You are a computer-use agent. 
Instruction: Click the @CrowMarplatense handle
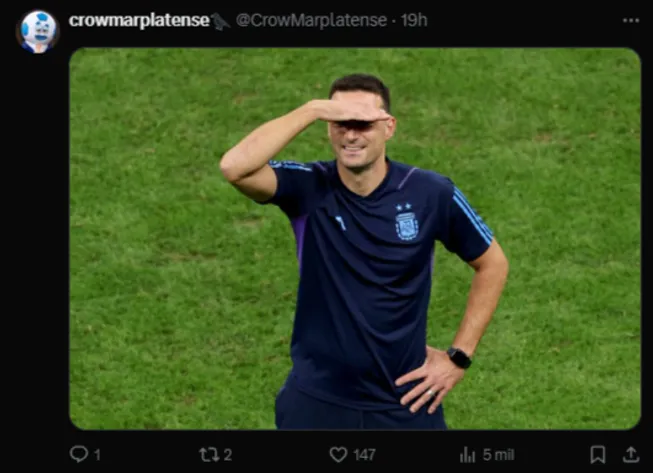pos(311,20)
